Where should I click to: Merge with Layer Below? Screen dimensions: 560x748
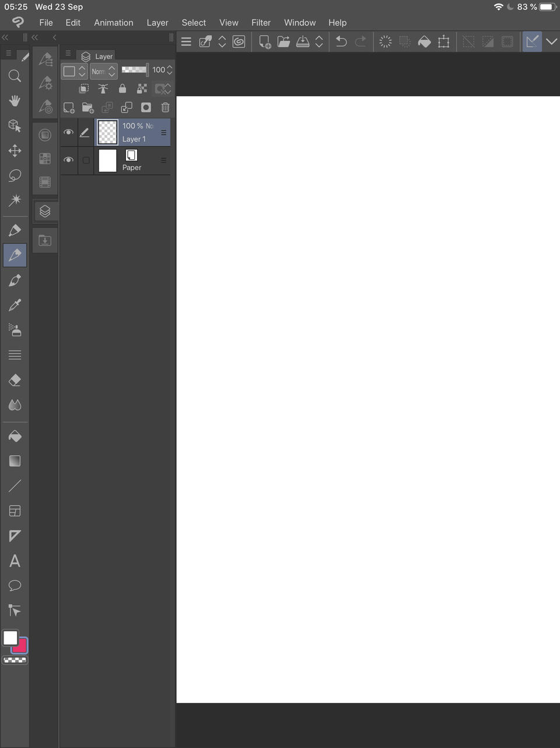[x=127, y=107]
